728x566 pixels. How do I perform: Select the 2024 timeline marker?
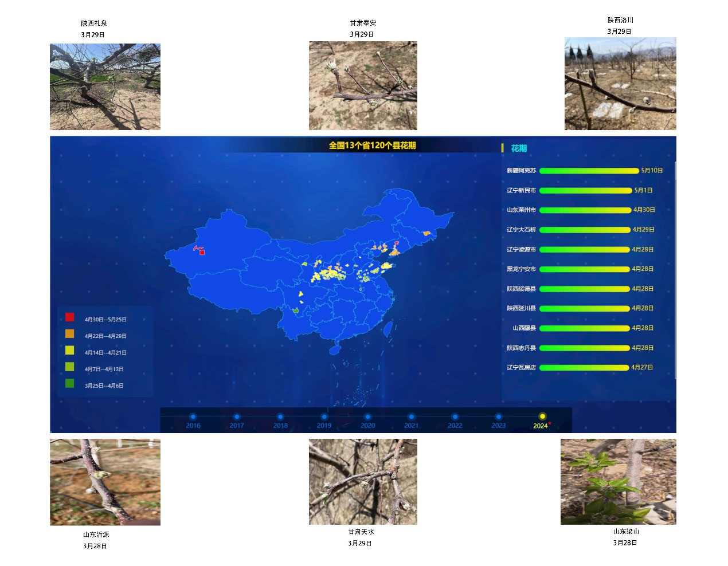coord(542,416)
